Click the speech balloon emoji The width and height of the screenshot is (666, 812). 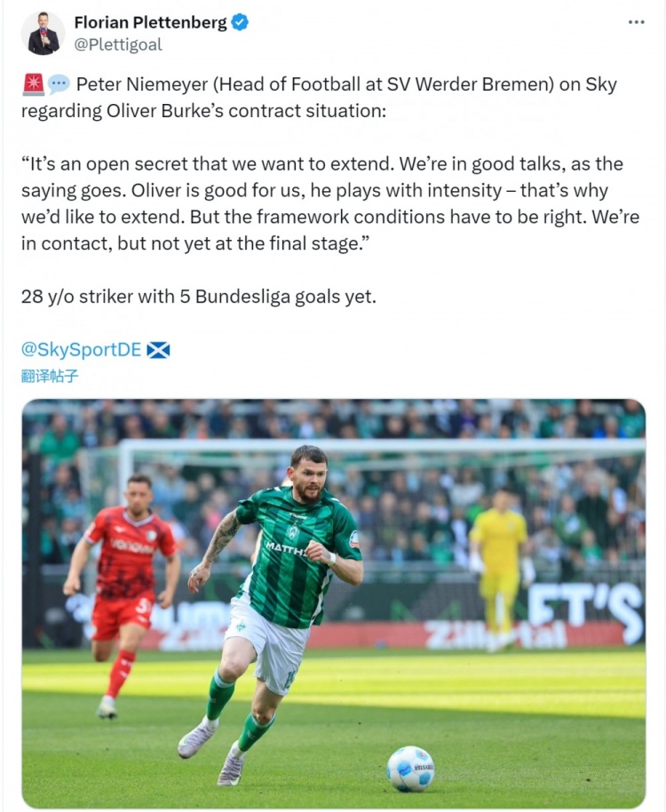[59, 84]
